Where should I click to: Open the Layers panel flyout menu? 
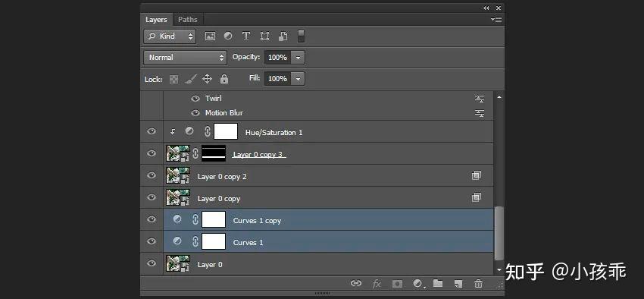[x=496, y=19]
